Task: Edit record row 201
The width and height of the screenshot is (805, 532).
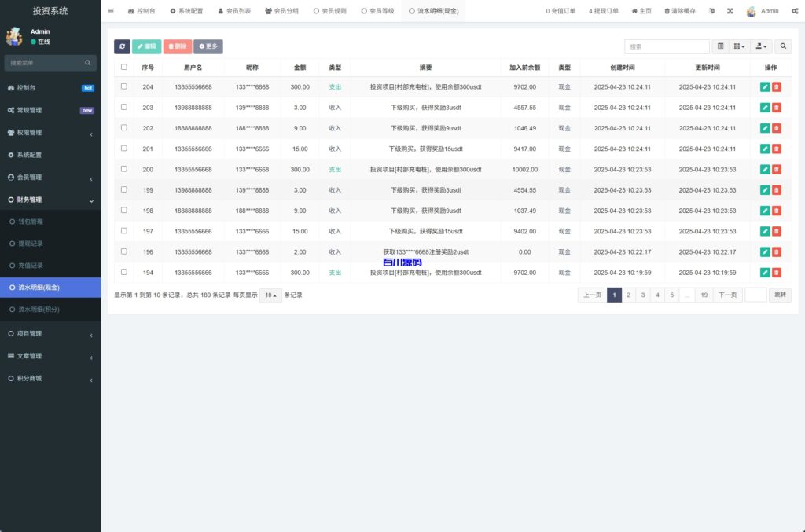Action: coord(765,149)
